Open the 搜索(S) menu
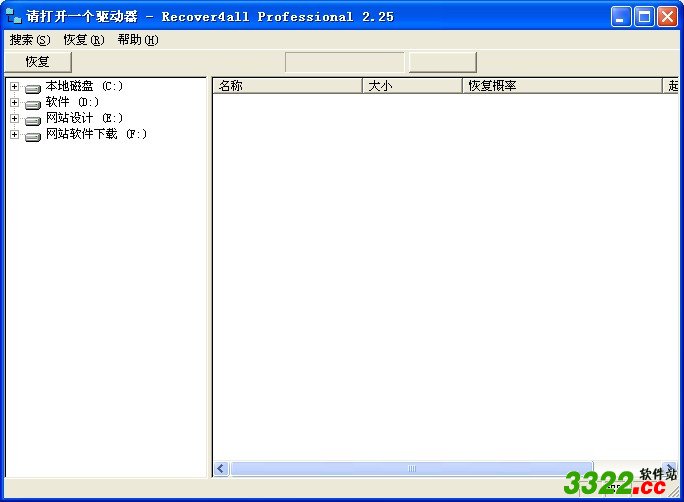 [x=29, y=40]
